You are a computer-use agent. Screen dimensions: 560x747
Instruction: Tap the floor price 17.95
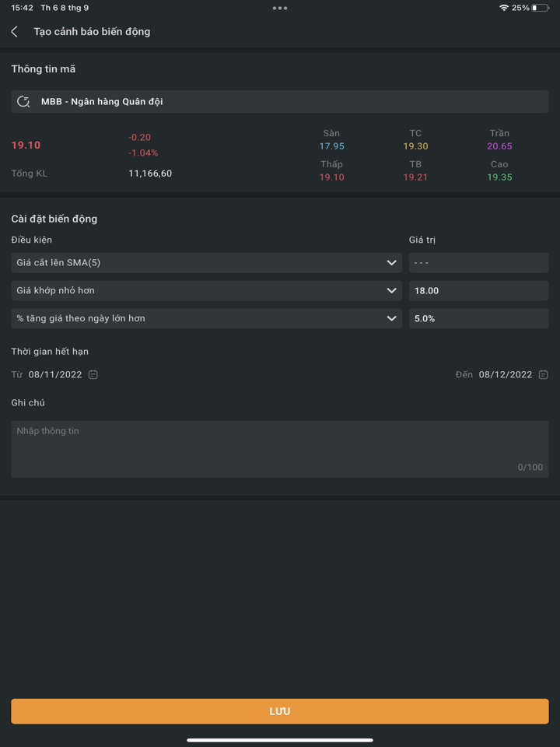pyautogui.click(x=331, y=146)
